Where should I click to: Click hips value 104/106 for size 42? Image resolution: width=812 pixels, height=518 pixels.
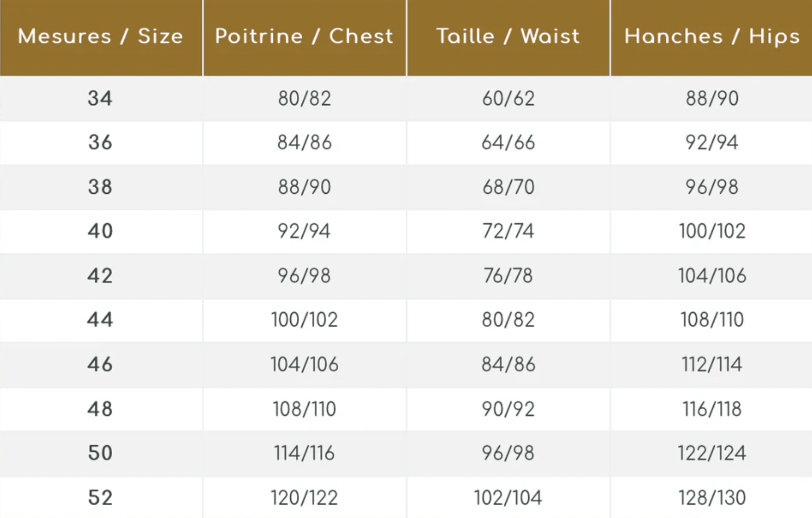point(712,276)
